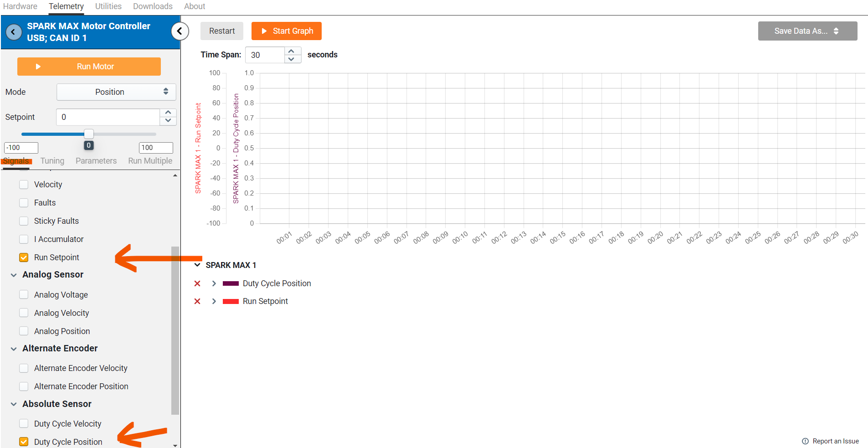
Task: Check Alternate Encoder Velocity checkbox
Action: click(x=24, y=368)
